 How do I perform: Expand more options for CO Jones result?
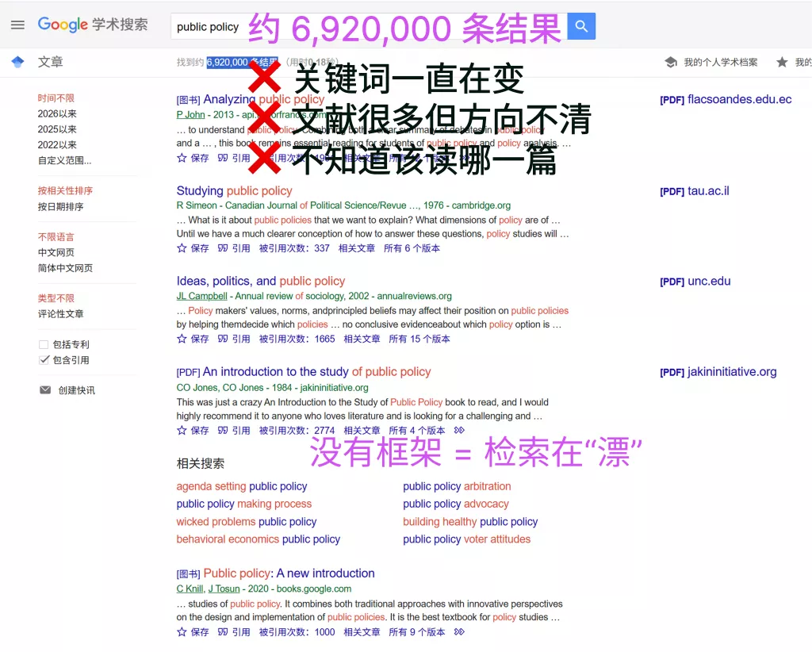tap(458, 430)
